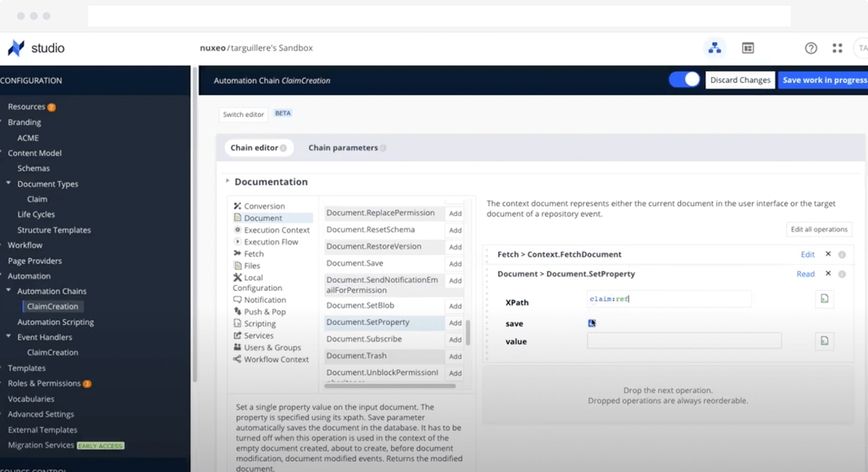This screenshot has width=868, height=472.
Task: Show Chain editor tab info icon
Action: [283, 148]
